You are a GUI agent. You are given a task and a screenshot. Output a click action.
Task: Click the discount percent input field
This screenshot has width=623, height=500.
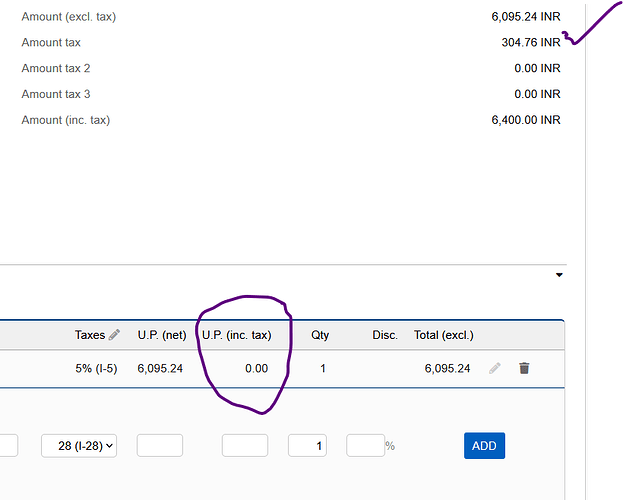coord(365,446)
